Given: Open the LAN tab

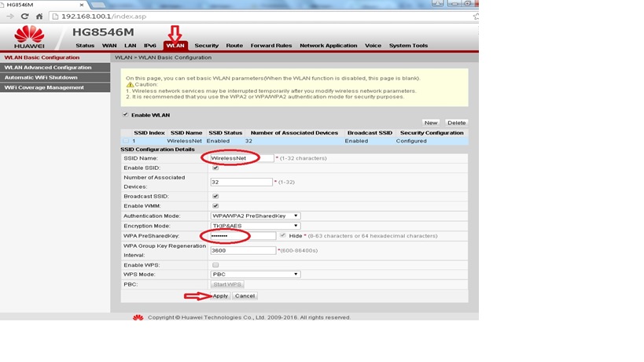Looking at the screenshot, I should click(x=131, y=46).
